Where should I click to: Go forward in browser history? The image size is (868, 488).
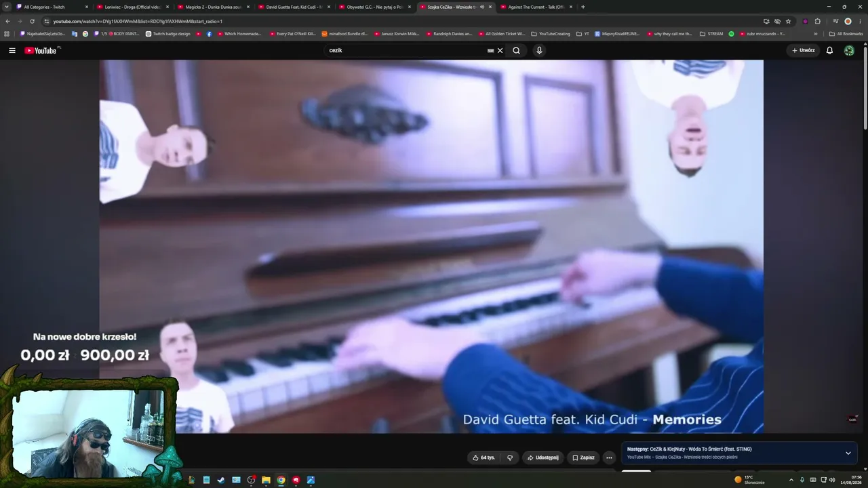(x=20, y=21)
